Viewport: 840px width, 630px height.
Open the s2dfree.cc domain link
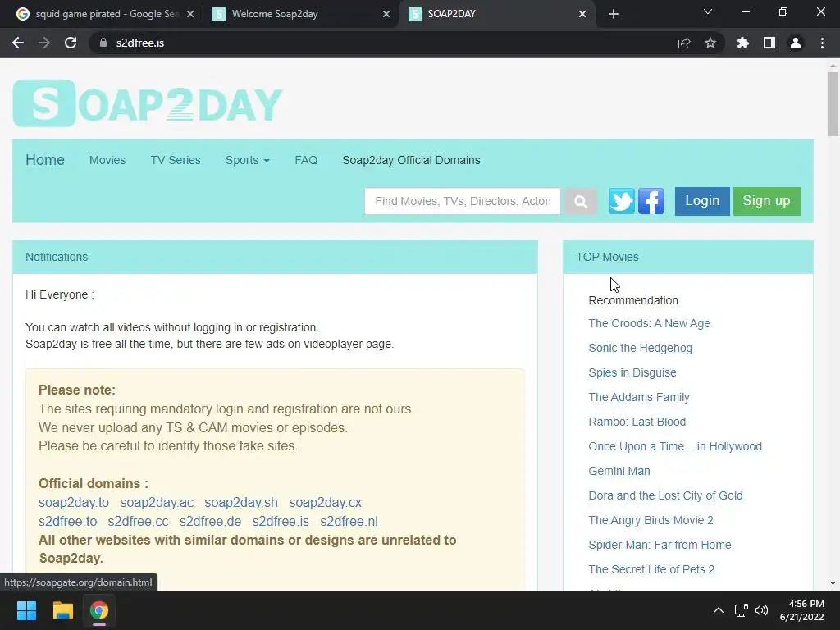click(x=138, y=521)
